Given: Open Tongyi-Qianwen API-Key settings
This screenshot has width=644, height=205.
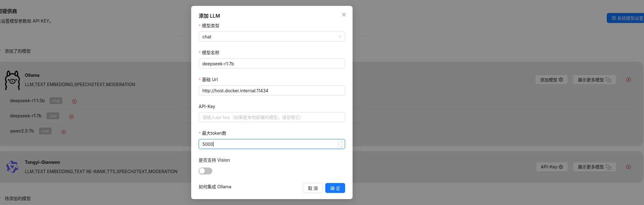Looking at the screenshot, I should tap(552, 167).
